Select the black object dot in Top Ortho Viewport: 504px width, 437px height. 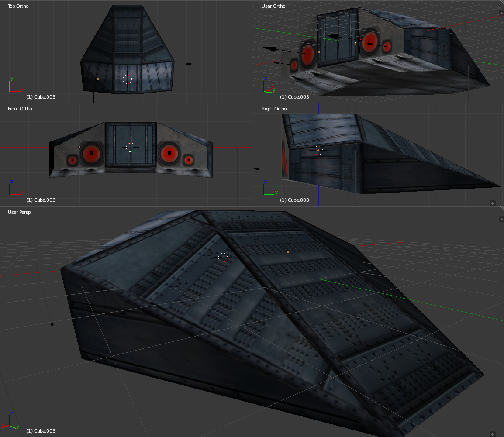click(189, 64)
